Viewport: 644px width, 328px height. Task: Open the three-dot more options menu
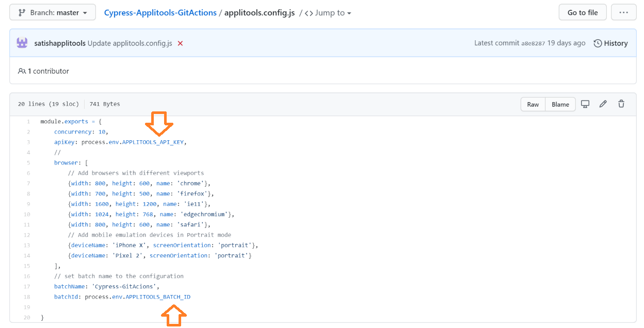coord(623,12)
